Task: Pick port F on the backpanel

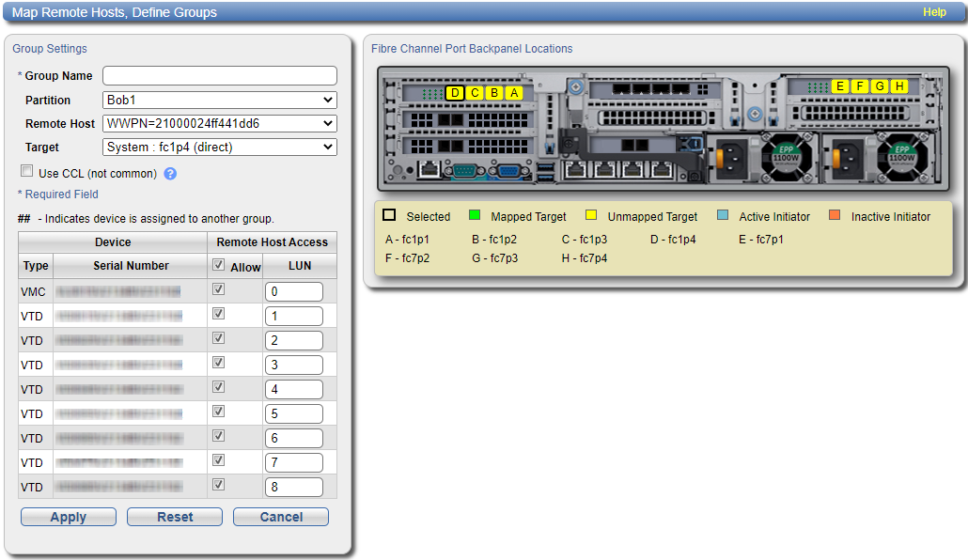Action: click(x=860, y=86)
